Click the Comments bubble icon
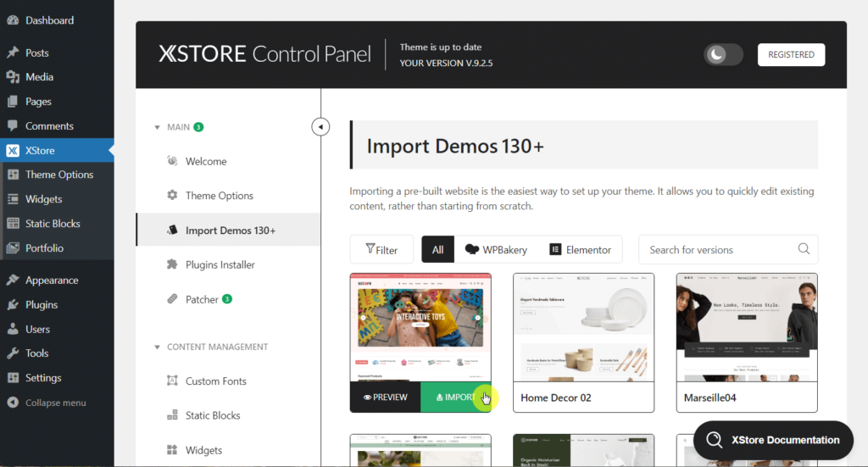Viewport: 868px width, 467px height. [13, 125]
